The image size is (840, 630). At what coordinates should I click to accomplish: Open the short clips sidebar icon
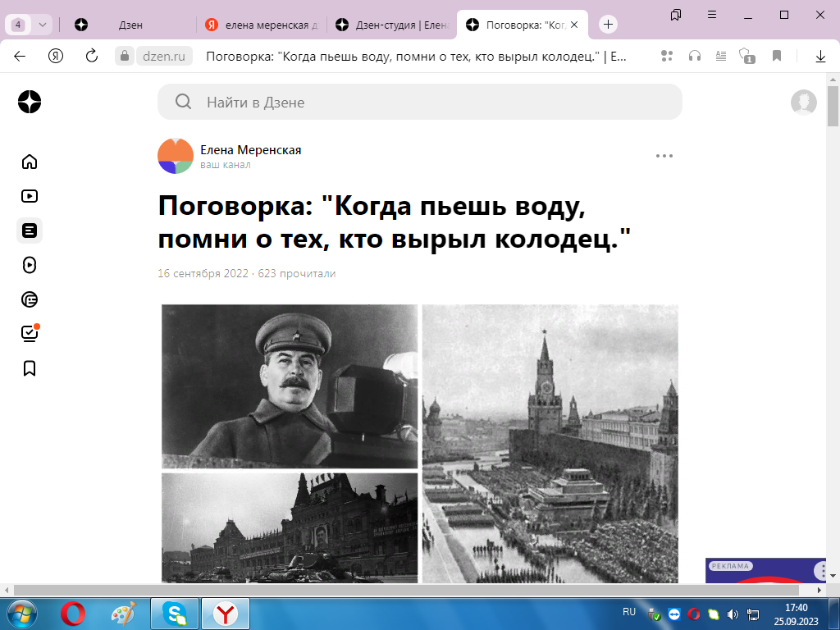[30, 265]
